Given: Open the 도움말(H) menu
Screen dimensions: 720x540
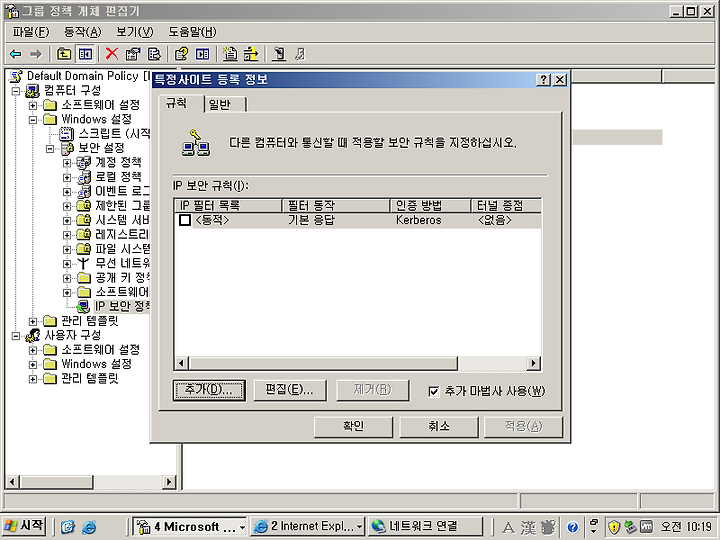Looking at the screenshot, I should click(192, 32).
